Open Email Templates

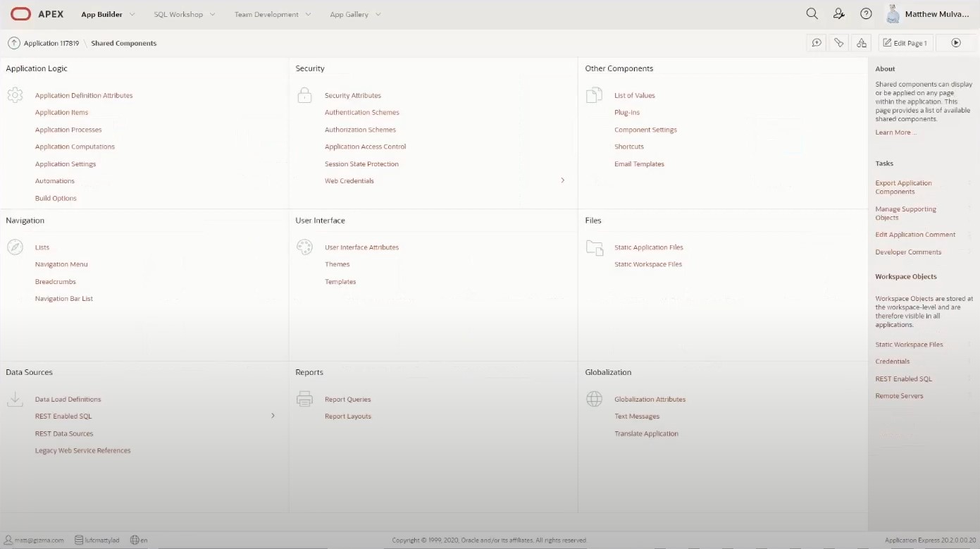click(639, 164)
